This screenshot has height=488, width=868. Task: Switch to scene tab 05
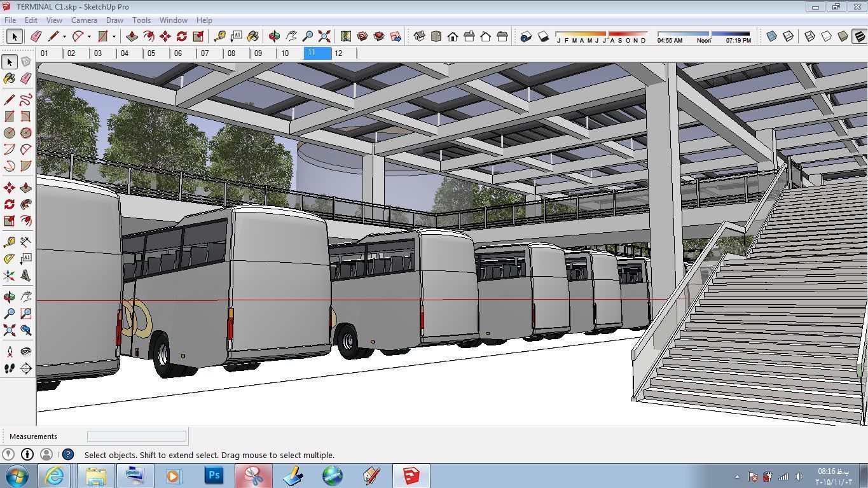pos(157,53)
